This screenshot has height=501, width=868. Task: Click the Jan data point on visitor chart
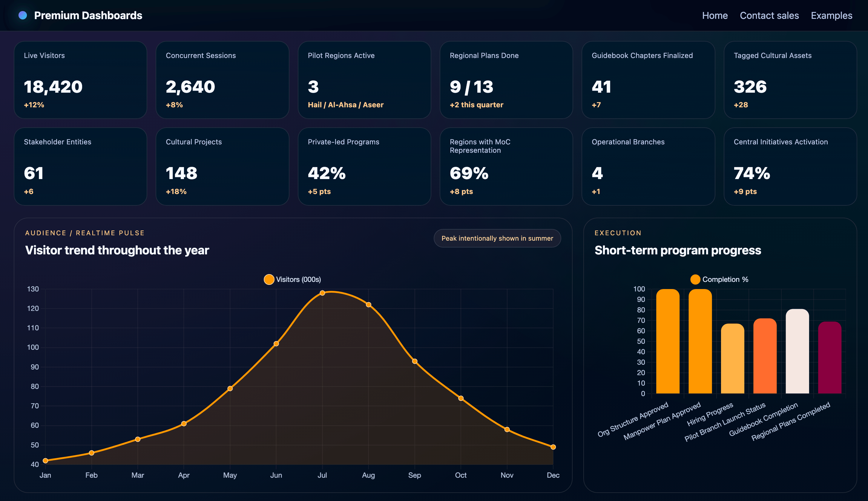point(45,460)
